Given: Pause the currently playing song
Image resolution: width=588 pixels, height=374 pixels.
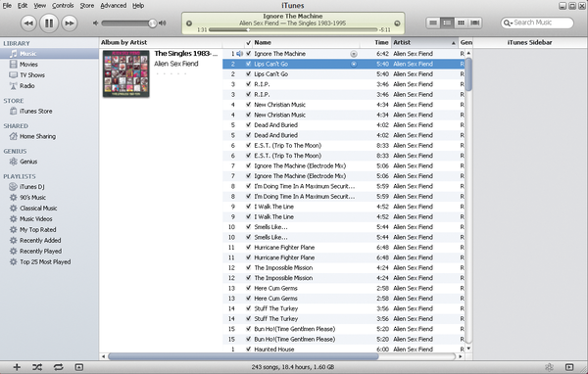Looking at the screenshot, I should pyautogui.click(x=49, y=23).
